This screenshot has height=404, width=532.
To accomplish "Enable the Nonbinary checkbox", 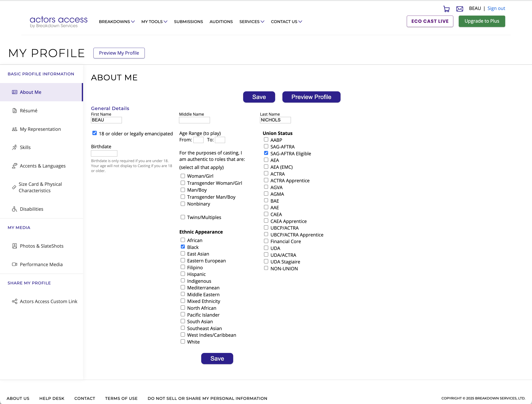I will click(x=183, y=204).
